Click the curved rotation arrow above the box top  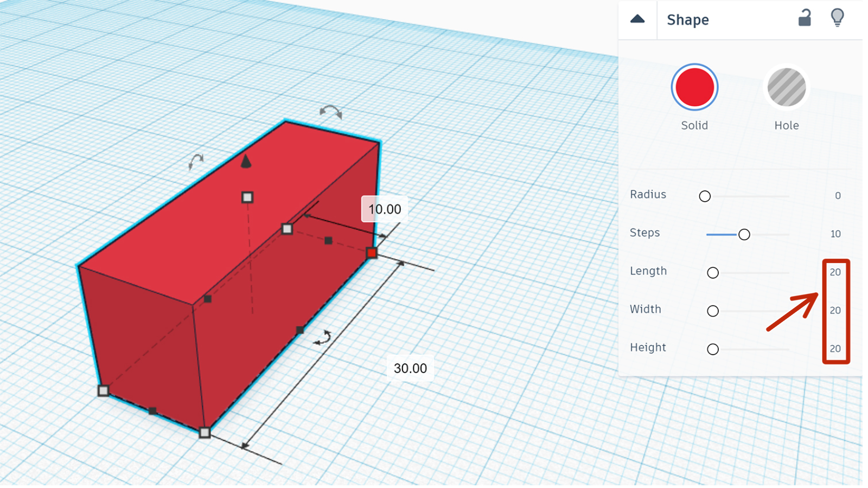click(330, 112)
